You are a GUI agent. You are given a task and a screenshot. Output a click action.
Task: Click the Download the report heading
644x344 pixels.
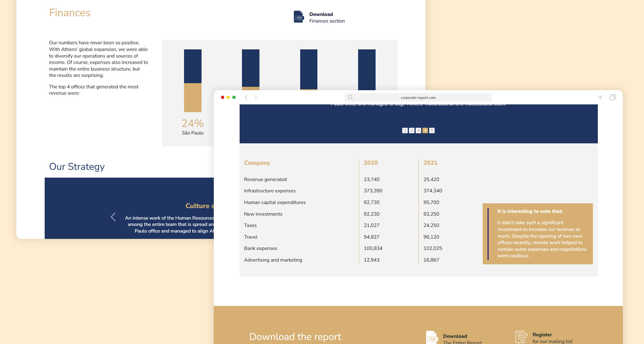point(295,337)
